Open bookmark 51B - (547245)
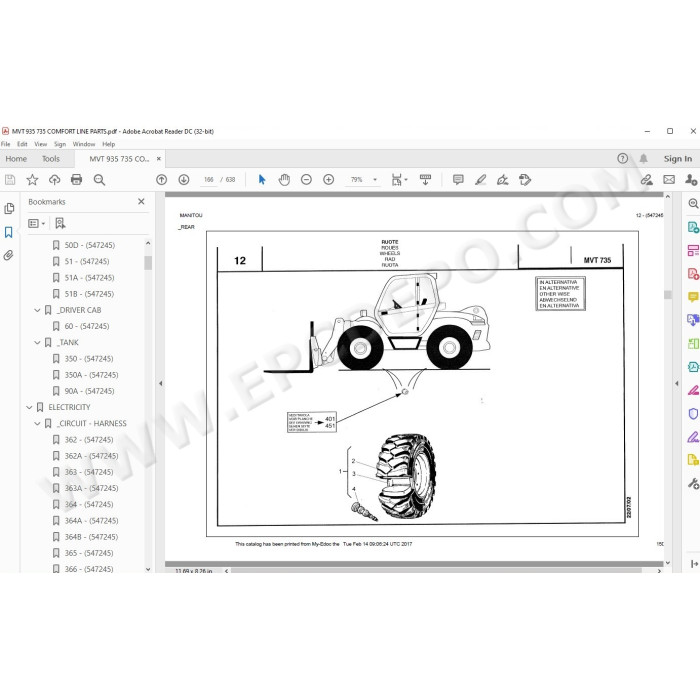This screenshot has height=700, width=700. (89, 294)
